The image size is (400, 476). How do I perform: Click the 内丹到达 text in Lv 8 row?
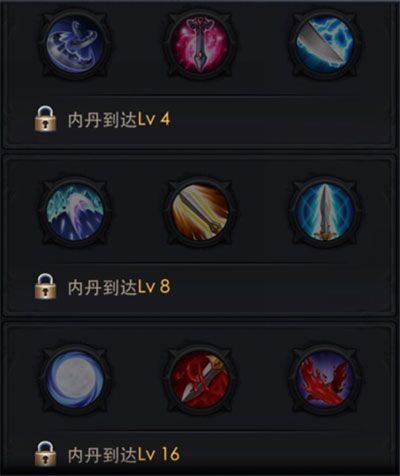[x=102, y=287]
